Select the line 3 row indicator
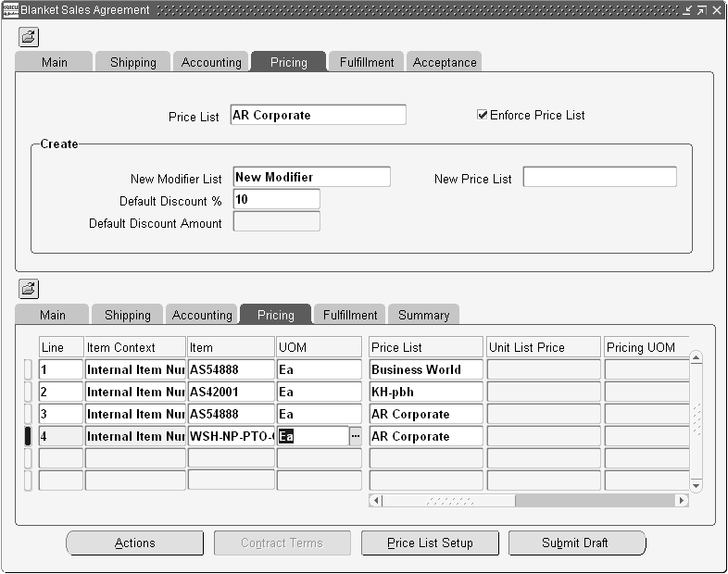The image size is (728, 574). pos(28,414)
